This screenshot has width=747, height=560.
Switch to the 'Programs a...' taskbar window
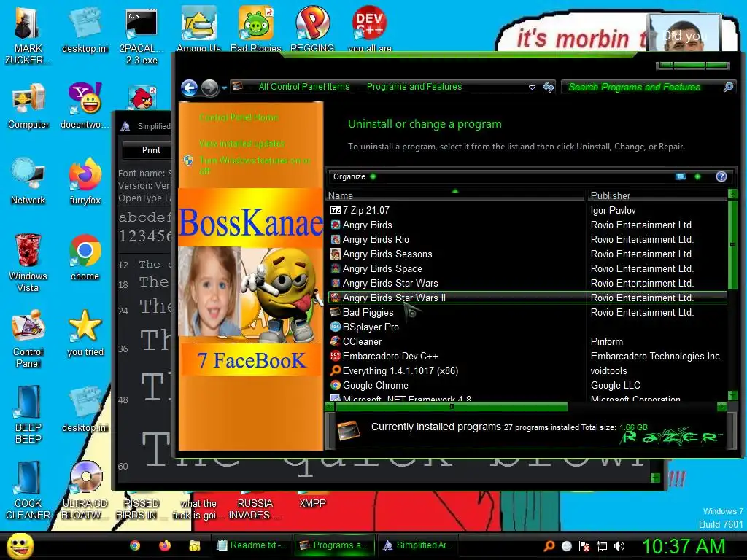click(334, 545)
